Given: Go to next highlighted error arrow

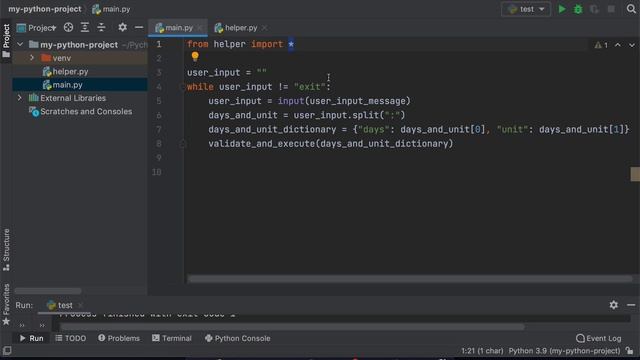Looking at the screenshot, I should click(x=631, y=45).
